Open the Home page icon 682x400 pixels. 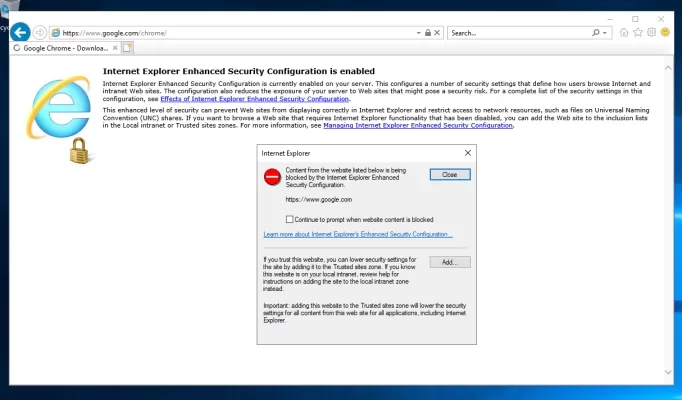[625, 32]
